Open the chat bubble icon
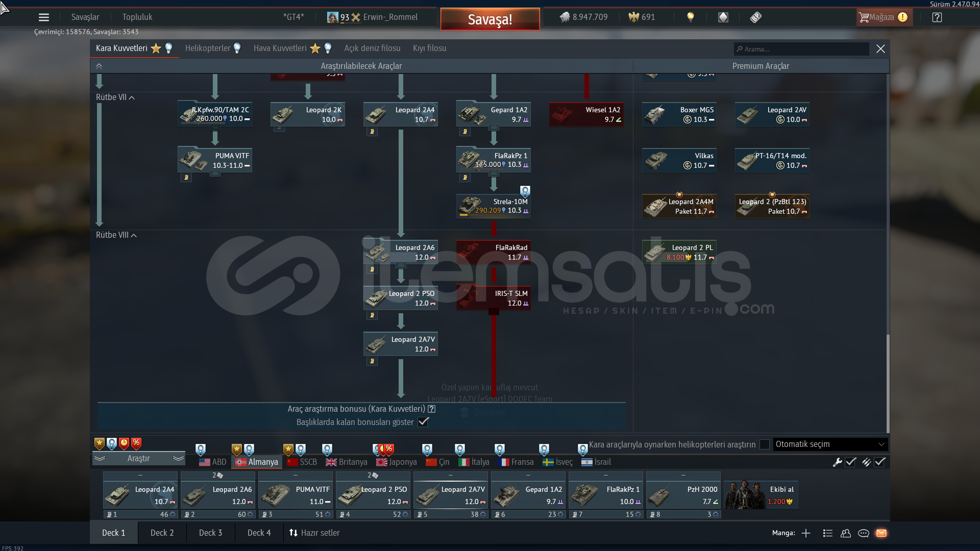Viewport: 980px width, 551px height. pos(864,533)
